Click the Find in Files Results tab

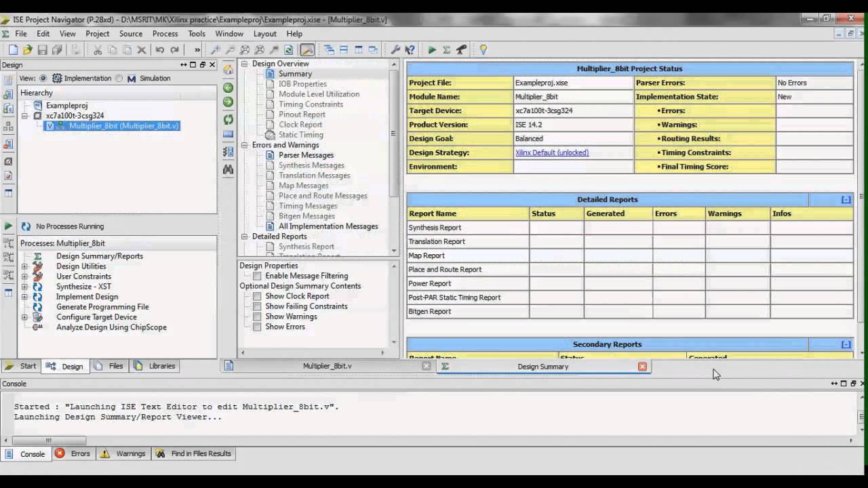(x=194, y=453)
